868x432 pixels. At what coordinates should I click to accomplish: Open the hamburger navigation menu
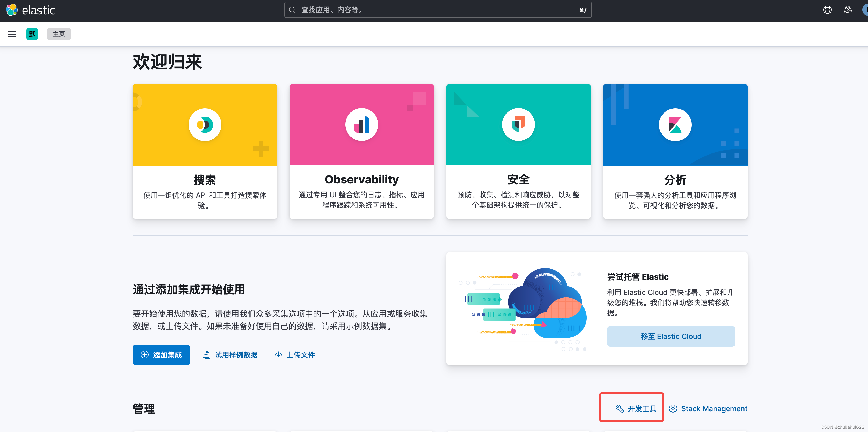tap(12, 34)
